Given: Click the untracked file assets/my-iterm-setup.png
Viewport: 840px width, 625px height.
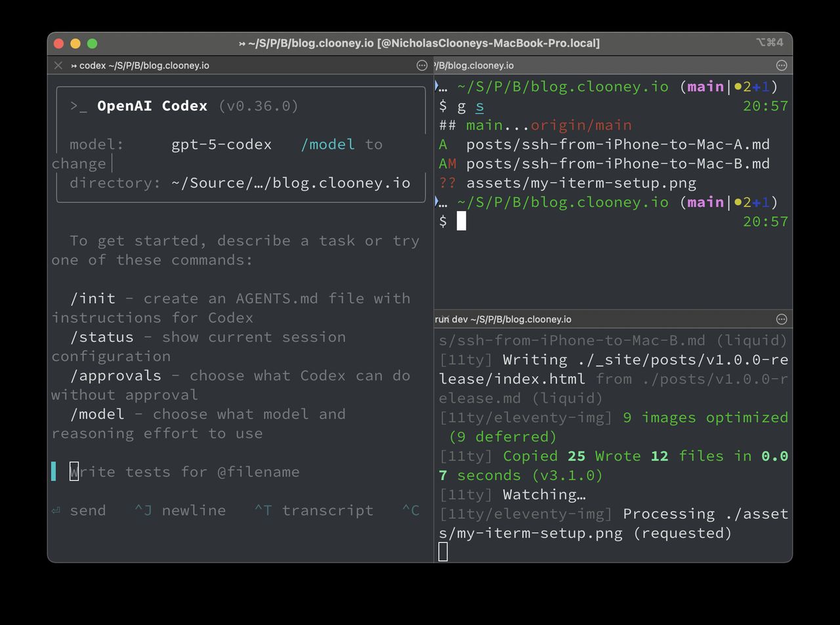Looking at the screenshot, I should tap(581, 183).
